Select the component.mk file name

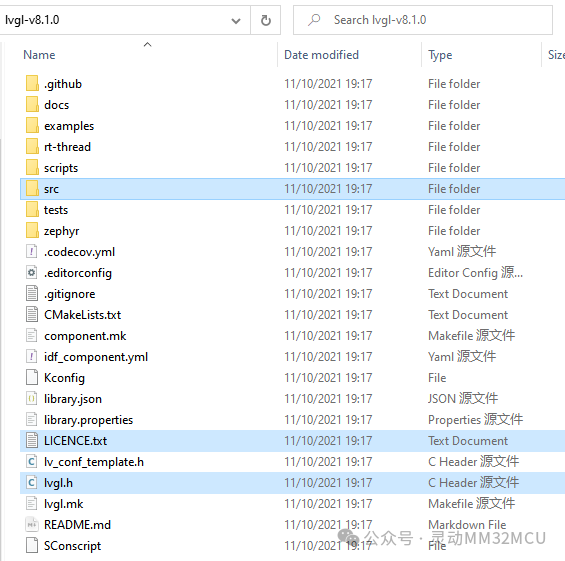[x=85, y=336]
